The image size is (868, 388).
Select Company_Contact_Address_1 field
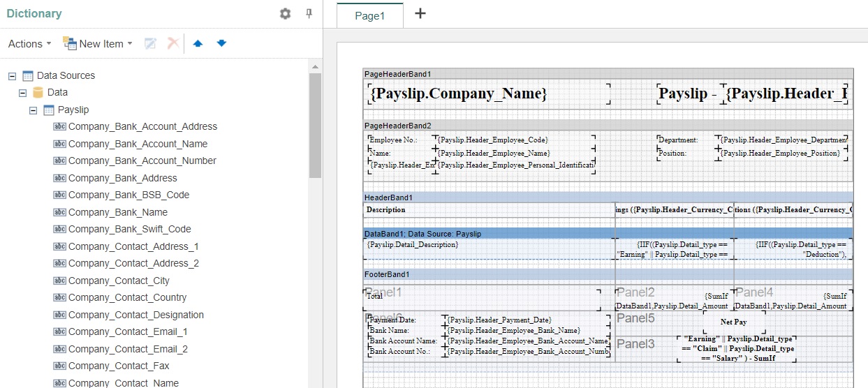click(x=133, y=246)
